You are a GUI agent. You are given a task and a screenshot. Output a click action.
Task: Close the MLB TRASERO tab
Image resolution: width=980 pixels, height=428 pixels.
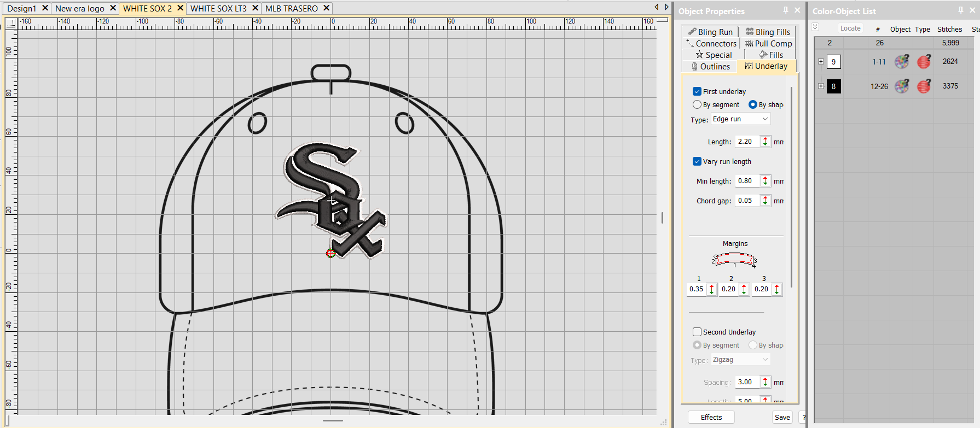[x=326, y=8]
